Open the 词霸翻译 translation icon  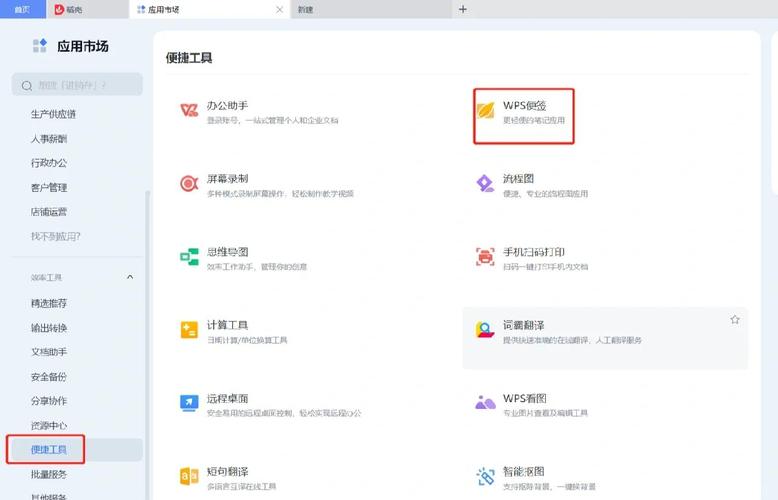485,330
